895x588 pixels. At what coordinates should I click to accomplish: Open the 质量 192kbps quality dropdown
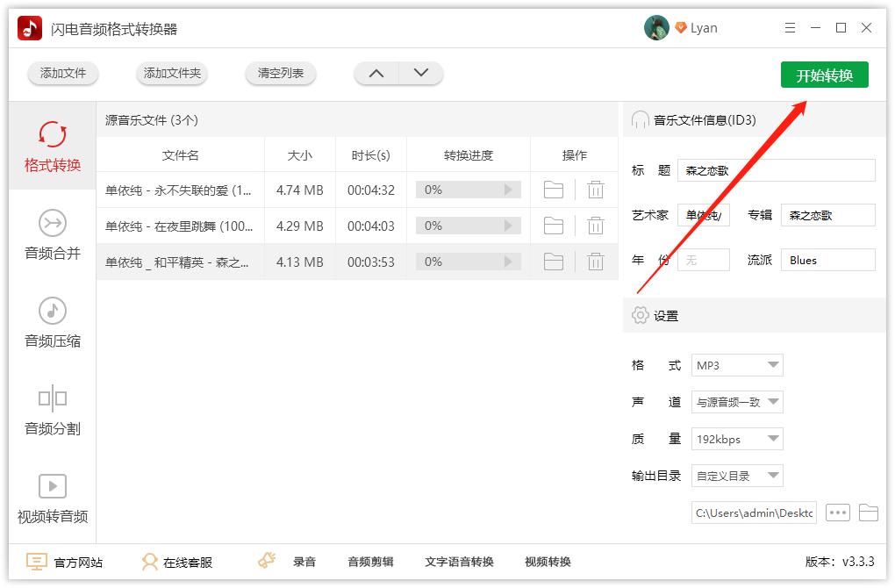[x=737, y=438]
